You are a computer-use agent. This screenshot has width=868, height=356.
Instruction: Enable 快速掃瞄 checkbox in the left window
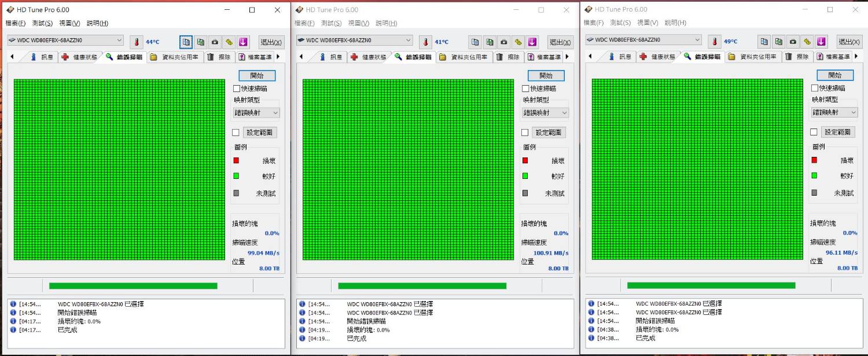[237, 89]
